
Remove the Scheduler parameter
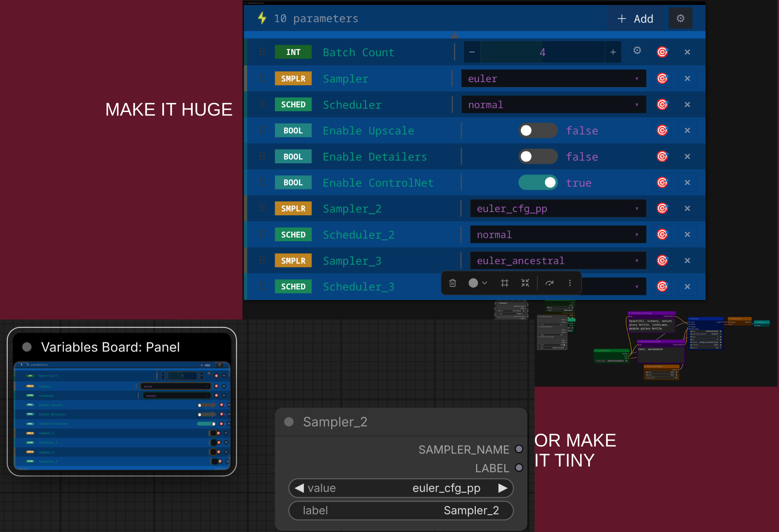(687, 104)
